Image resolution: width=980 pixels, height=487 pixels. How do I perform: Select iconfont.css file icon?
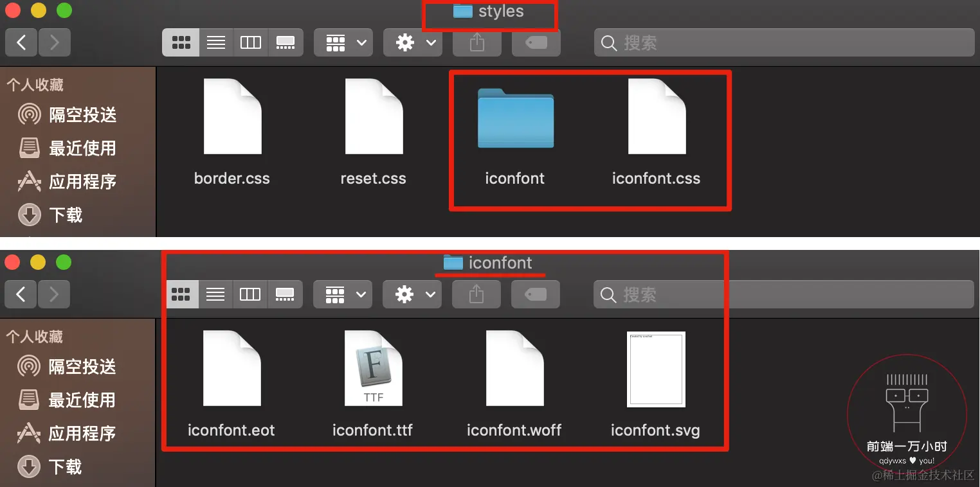(x=657, y=116)
